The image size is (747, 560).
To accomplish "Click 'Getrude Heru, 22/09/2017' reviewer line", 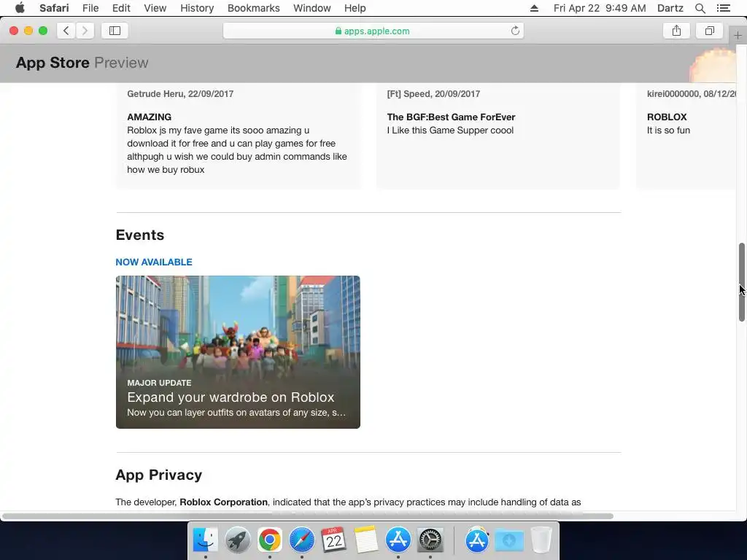I will [x=180, y=94].
